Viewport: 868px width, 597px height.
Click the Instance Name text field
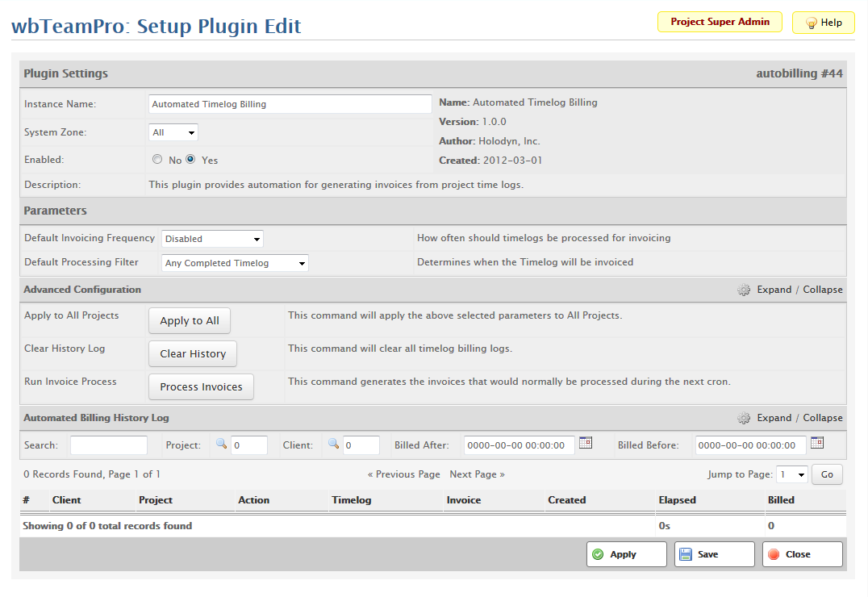point(290,104)
